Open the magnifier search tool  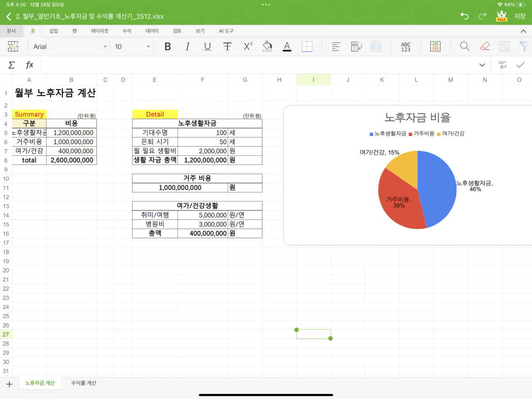pyautogui.click(x=464, y=46)
